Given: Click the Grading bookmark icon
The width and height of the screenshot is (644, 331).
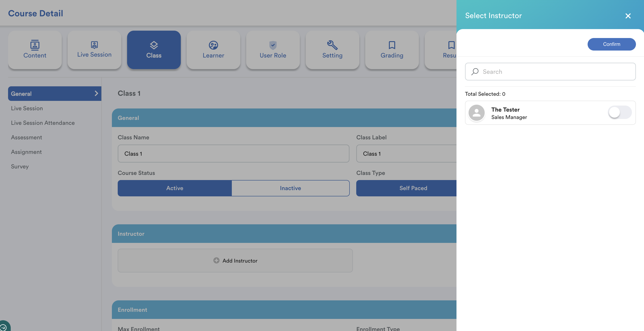Looking at the screenshot, I should (392, 45).
